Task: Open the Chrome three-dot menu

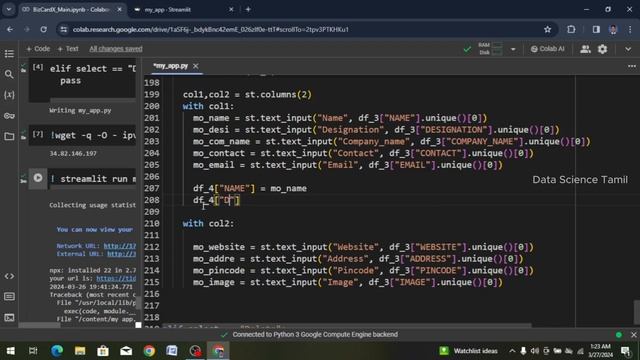Action: [630, 29]
